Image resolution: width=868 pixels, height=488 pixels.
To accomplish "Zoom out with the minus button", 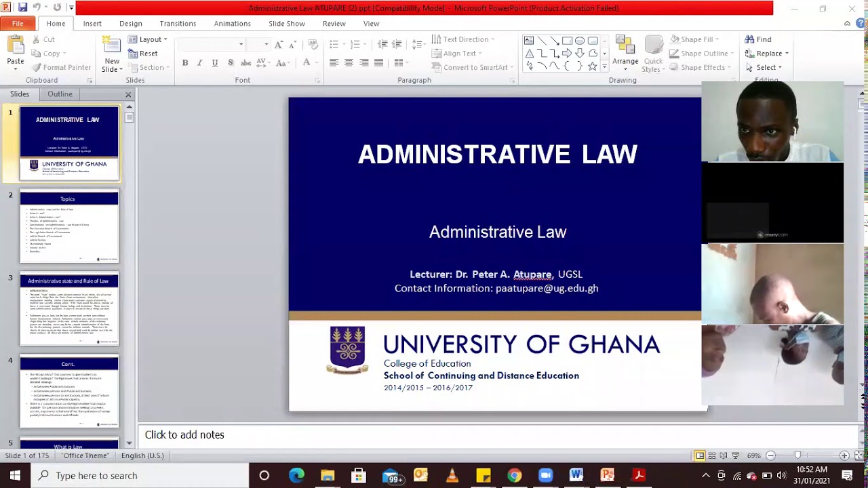I will pyautogui.click(x=770, y=455).
